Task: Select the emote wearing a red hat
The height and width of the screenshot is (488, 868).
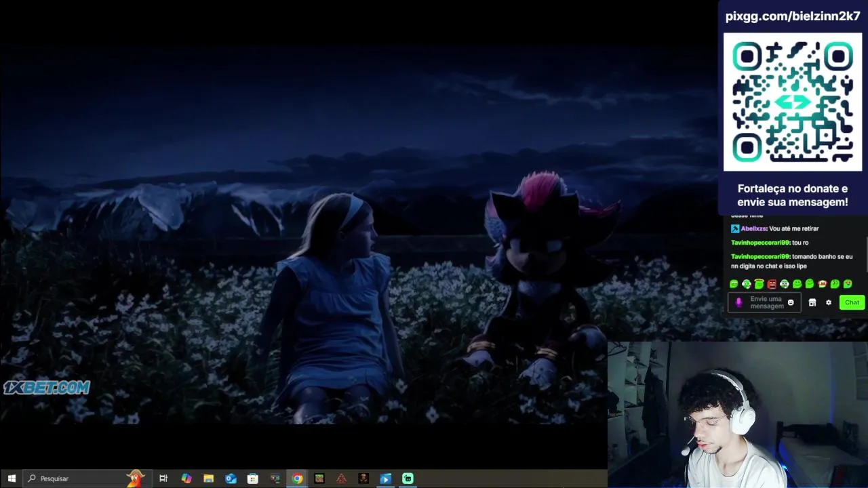Action: [x=823, y=284]
